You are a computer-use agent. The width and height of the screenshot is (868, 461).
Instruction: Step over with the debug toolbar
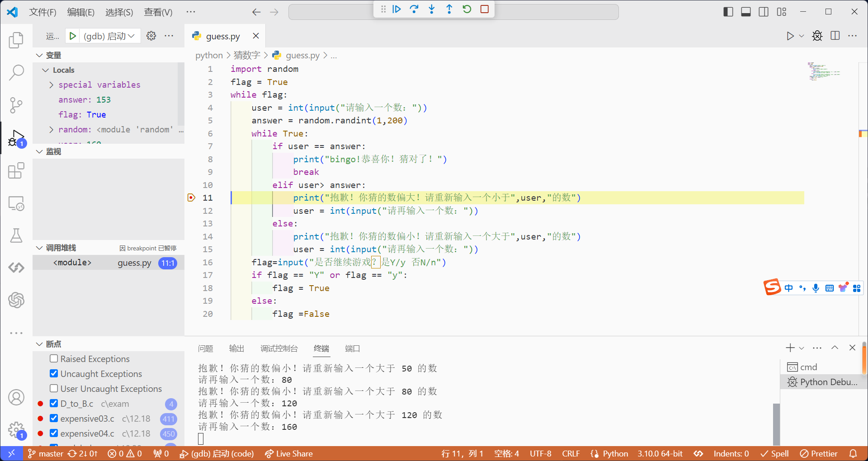414,9
